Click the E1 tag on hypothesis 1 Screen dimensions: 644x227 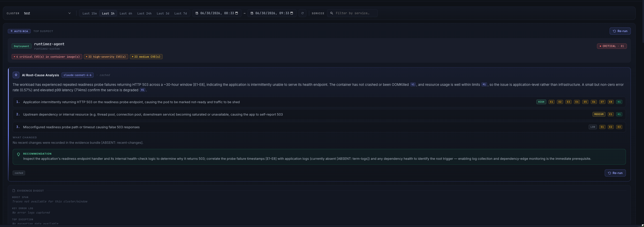(551, 102)
